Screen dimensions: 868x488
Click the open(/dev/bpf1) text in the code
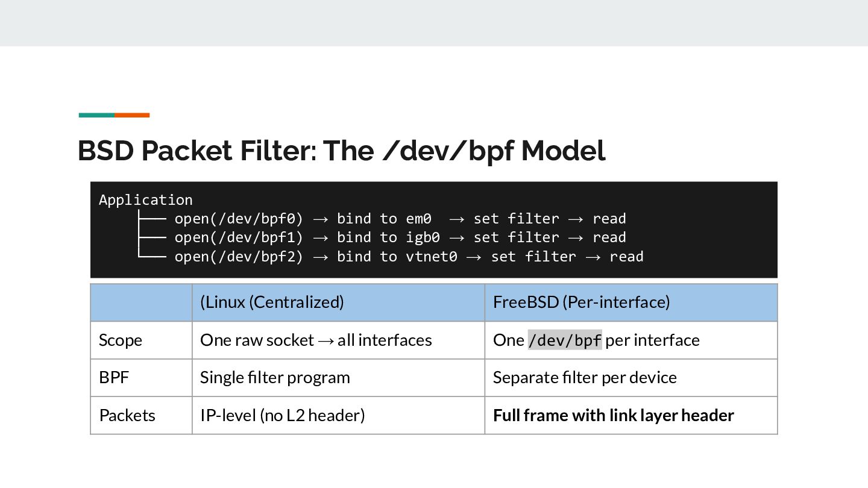239,237
